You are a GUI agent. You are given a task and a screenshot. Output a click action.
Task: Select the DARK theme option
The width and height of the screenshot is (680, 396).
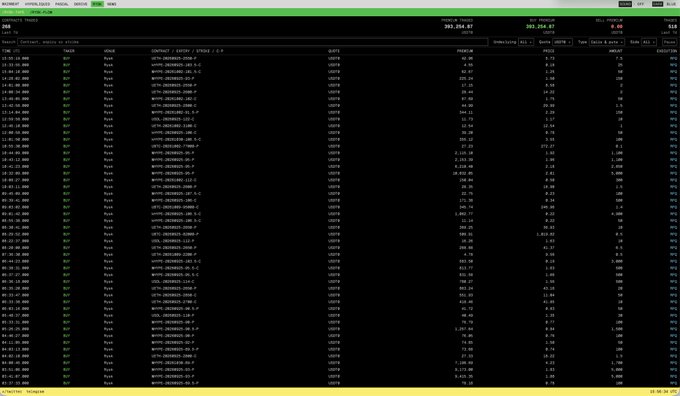click(x=657, y=4)
